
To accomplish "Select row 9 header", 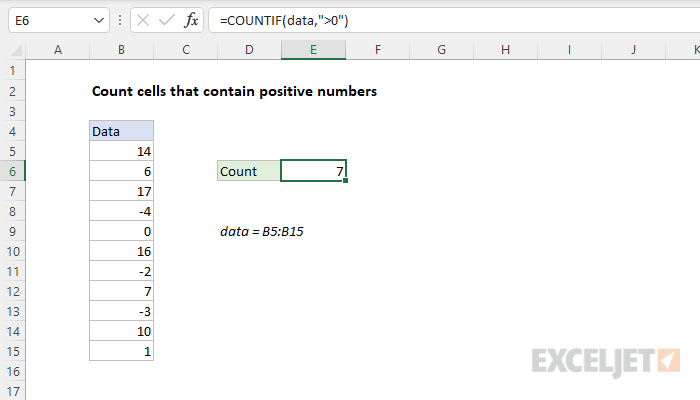I will (12, 231).
